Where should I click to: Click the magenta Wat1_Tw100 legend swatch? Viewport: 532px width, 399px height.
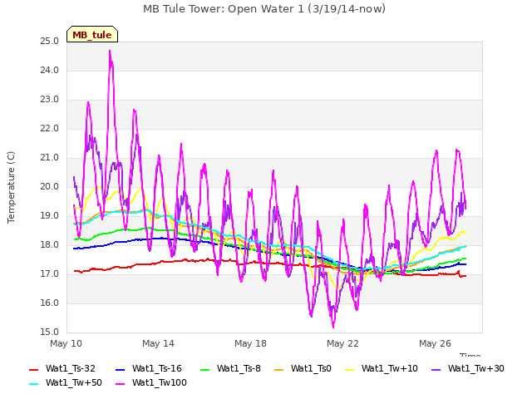pyautogui.click(x=121, y=384)
